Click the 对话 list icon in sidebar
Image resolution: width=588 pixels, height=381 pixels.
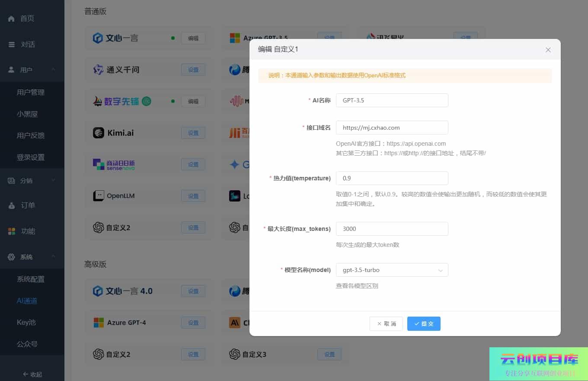[12, 45]
